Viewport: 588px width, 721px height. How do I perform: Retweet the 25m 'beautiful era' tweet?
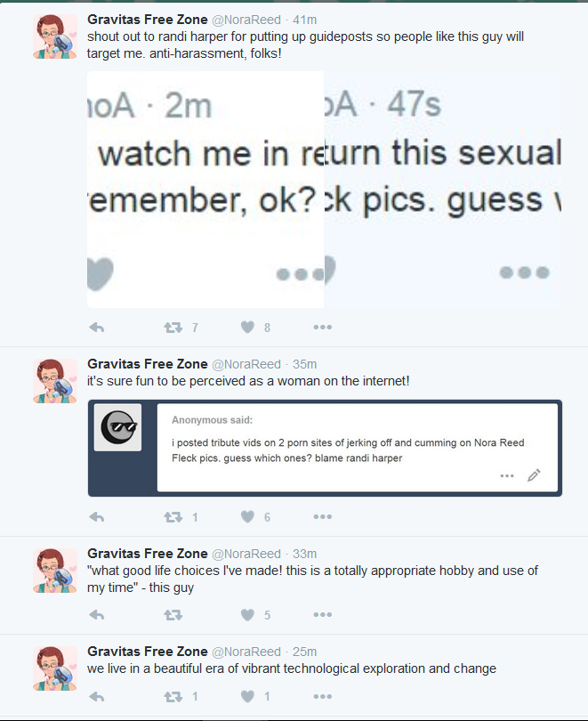(x=173, y=697)
